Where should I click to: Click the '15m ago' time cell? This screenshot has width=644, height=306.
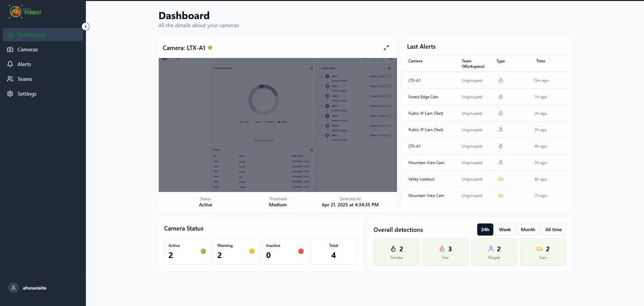click(541, 80)
